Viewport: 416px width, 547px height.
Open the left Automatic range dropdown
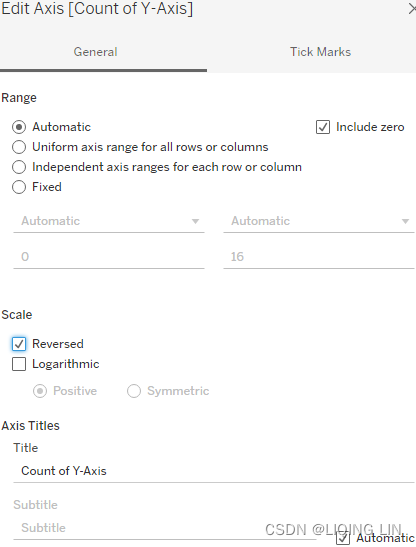coord(109,221)
